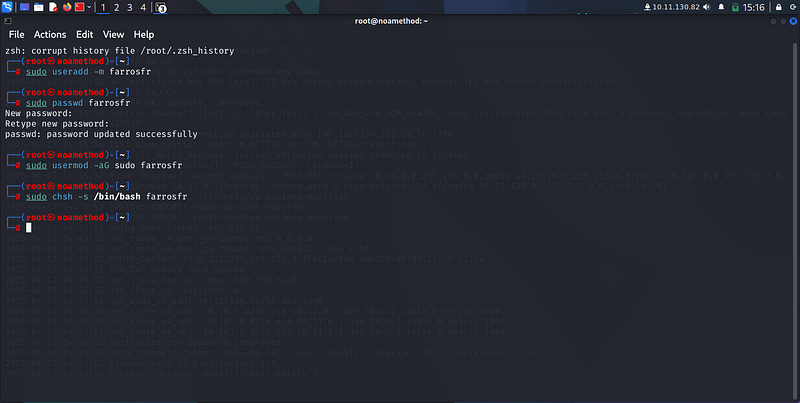800x403 pixels.
Task: Click the 'Retype new password:' line
Action: click(57, 124)
